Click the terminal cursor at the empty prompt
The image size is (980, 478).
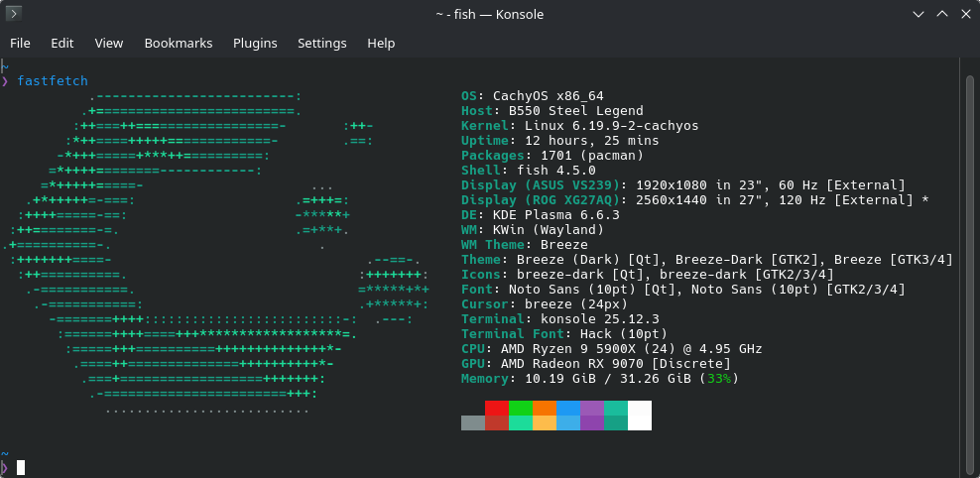point(21,467)
